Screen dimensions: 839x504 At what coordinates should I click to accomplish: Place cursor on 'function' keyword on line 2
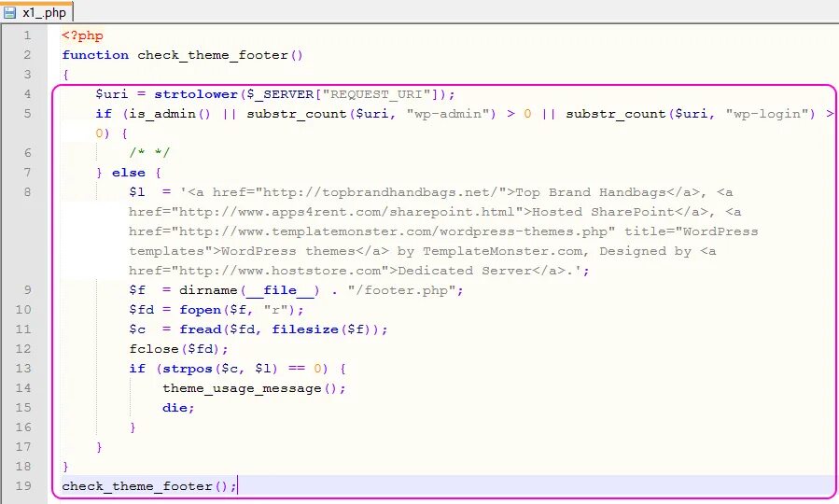[95, 55]
